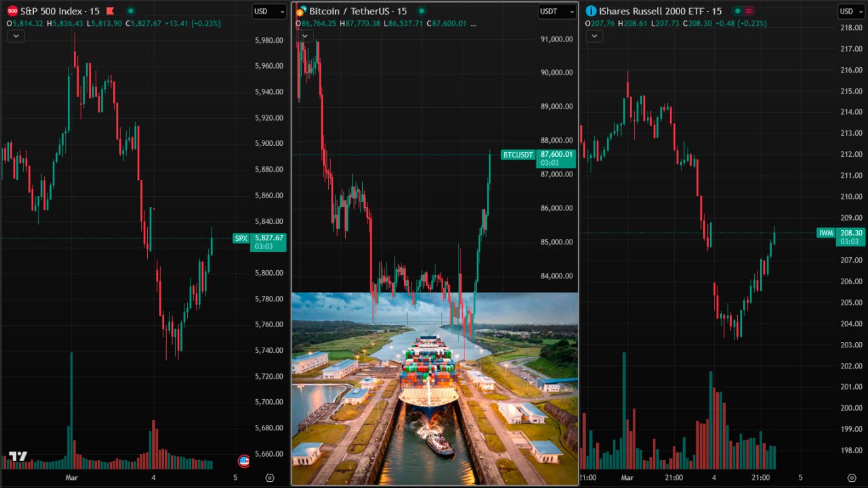Click the iShares blue symbol logo icon
The width and height of the screenshot is (868, 488).
point(591,11)
